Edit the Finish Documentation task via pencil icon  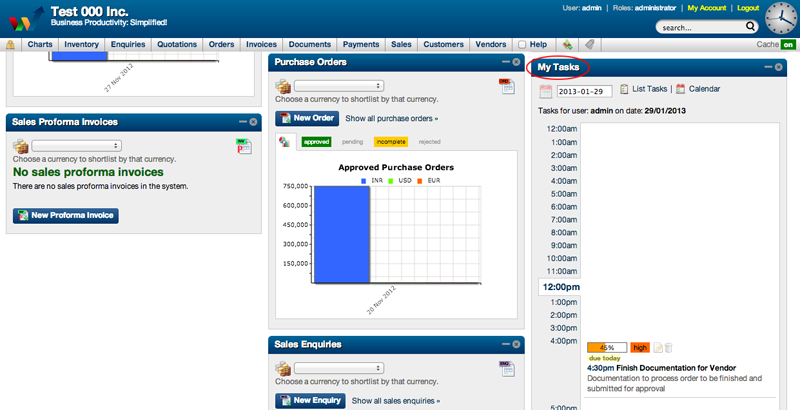658,347
